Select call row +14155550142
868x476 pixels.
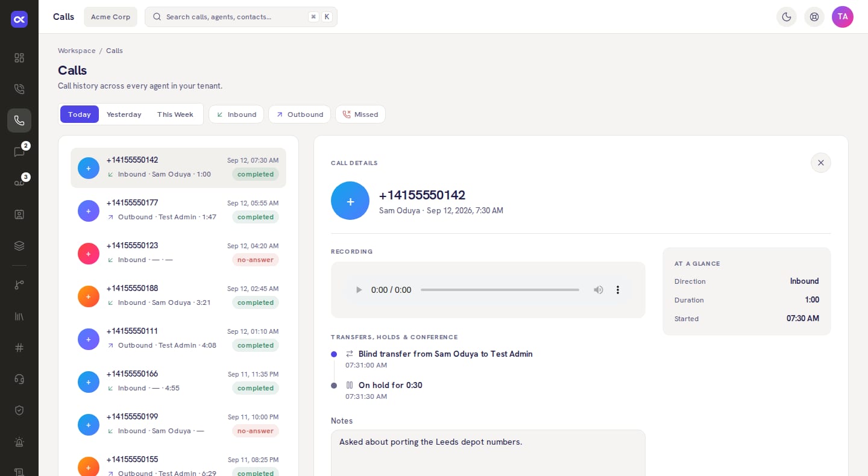tap(178, 168)
